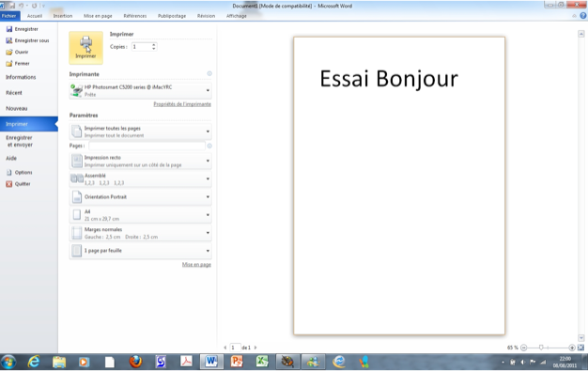This screenshot has height=371, width=588.
Task: Click Quitter red exit icon
Action: [9, 184]
